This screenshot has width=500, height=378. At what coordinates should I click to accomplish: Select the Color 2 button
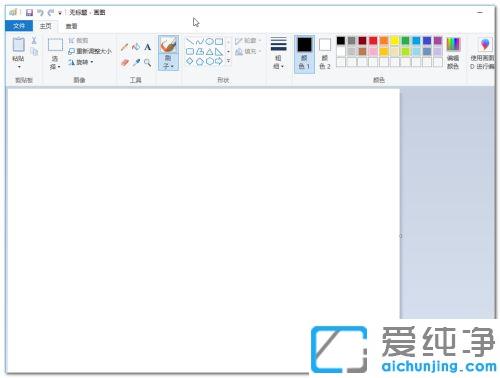[325, 53]
